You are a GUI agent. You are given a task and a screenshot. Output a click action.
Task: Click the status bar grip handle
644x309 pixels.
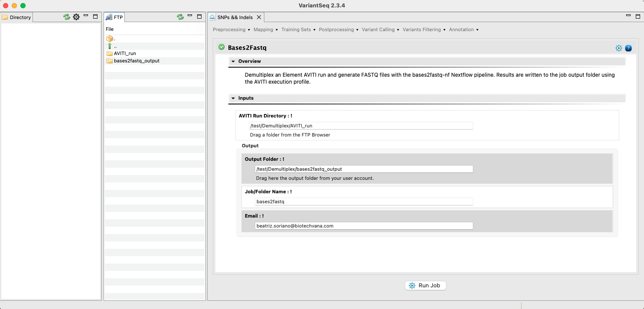click(x=521, y=305)
